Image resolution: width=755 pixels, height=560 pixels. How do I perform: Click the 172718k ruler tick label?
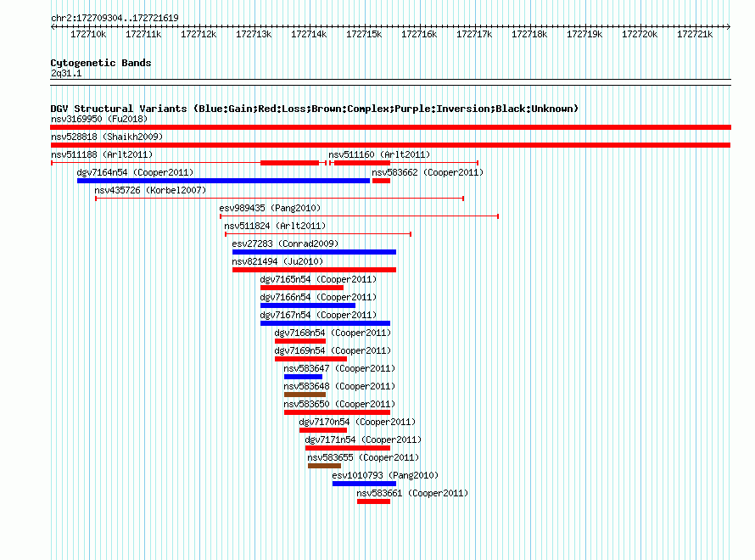(x=529, y=34)
